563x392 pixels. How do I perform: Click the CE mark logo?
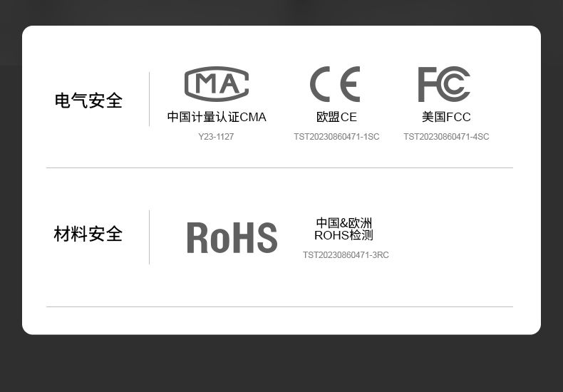tap(335, 84)
